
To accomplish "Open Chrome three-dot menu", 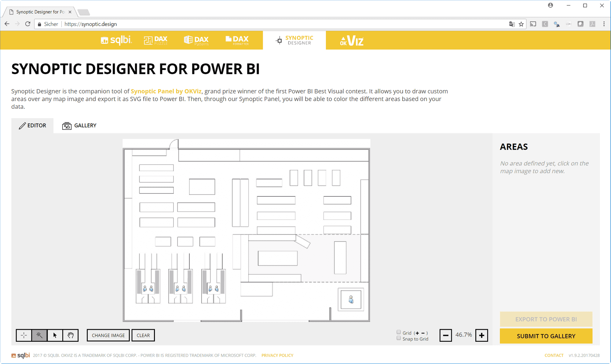I will coord(604,24).
